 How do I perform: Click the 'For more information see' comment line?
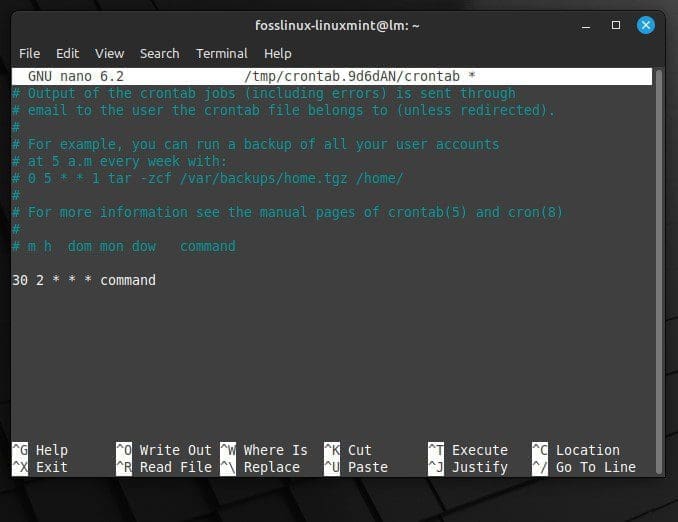288,212
